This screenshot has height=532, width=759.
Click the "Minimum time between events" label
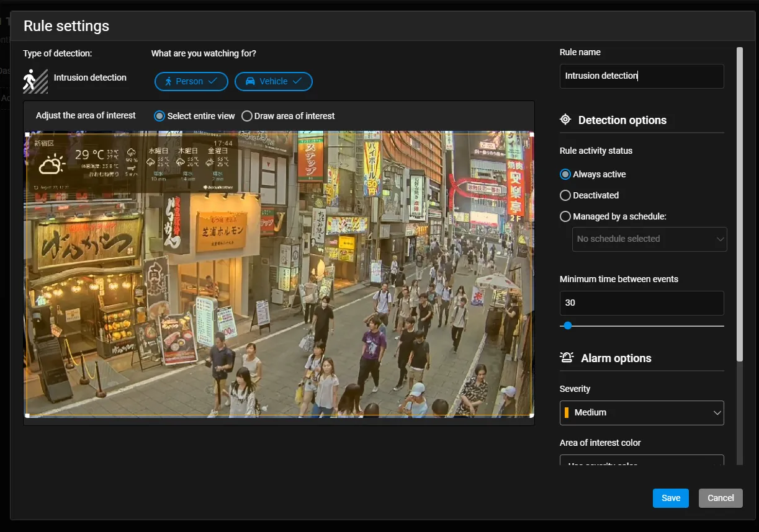[x=619, y=279]
